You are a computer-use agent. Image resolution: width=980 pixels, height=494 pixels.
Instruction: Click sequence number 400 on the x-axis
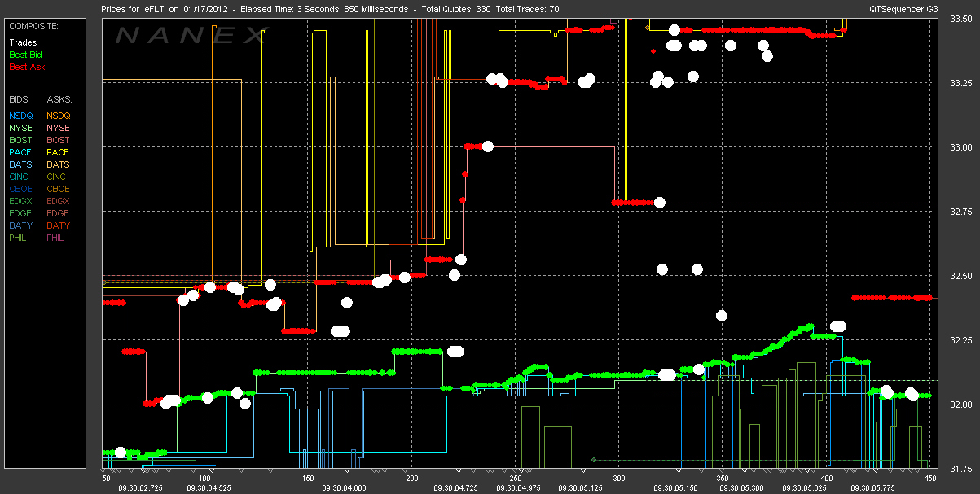(x=827, y=479)
